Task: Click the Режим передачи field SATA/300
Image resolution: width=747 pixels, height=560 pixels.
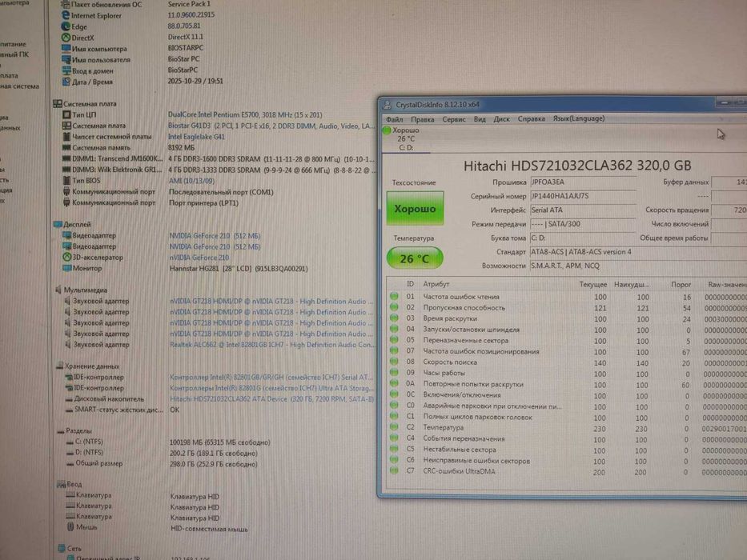Action: [x=583, y=224]
